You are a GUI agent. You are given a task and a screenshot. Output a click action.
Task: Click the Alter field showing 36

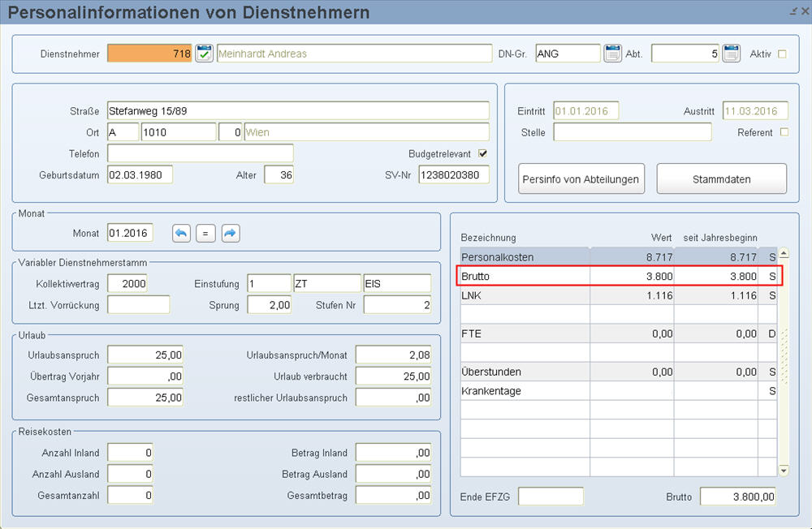(279, 175)
